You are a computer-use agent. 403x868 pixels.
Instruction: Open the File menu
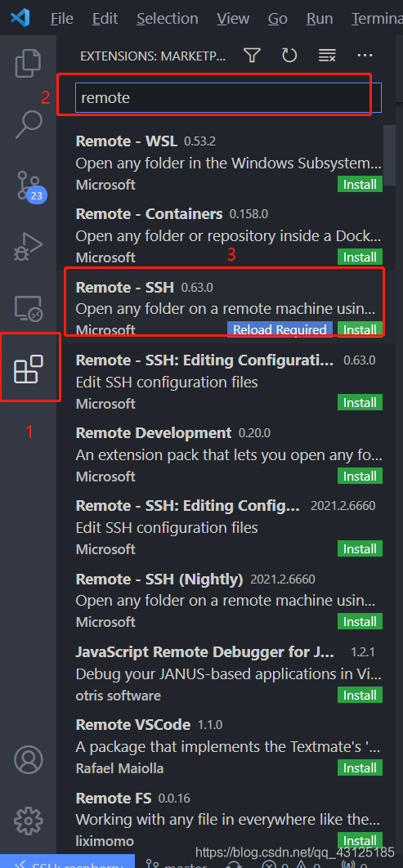click(61, 18)
